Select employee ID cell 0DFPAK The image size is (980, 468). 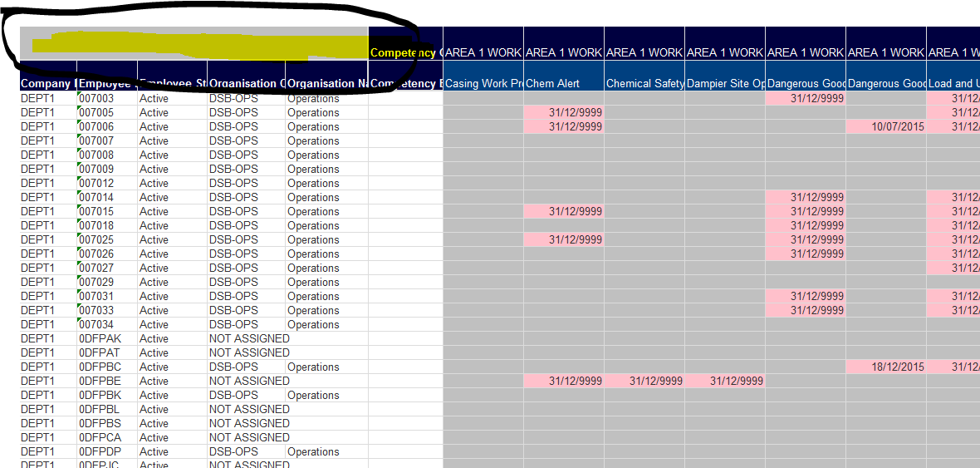tap(107, 338)
